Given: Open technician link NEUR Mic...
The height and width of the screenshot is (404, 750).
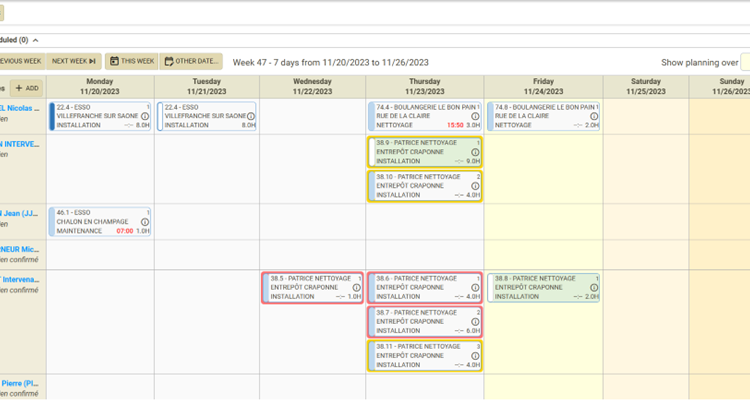Looking at the screenshot, I should tap(20, 249).
